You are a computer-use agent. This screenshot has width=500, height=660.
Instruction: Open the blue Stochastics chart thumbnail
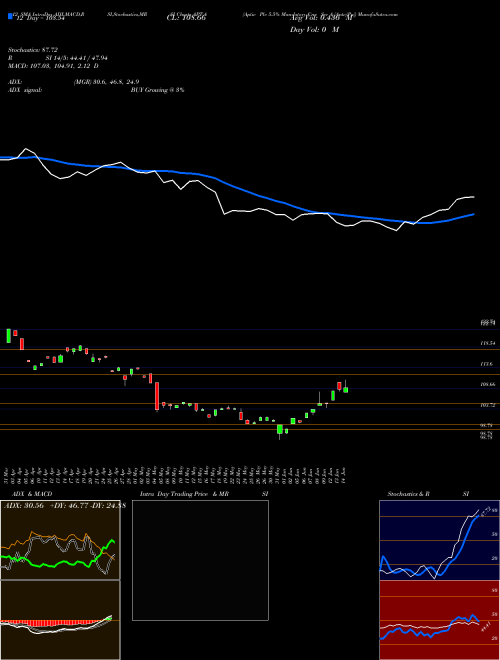[x=439, y=540]
